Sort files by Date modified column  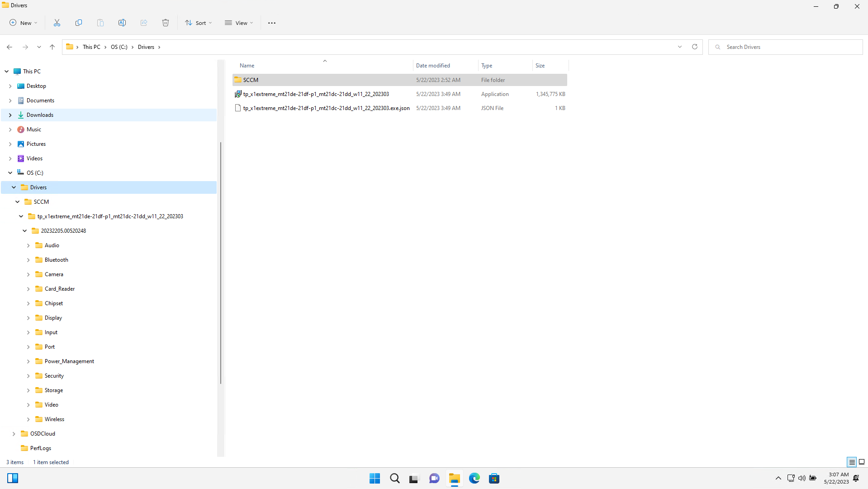[x=433, y=66]
